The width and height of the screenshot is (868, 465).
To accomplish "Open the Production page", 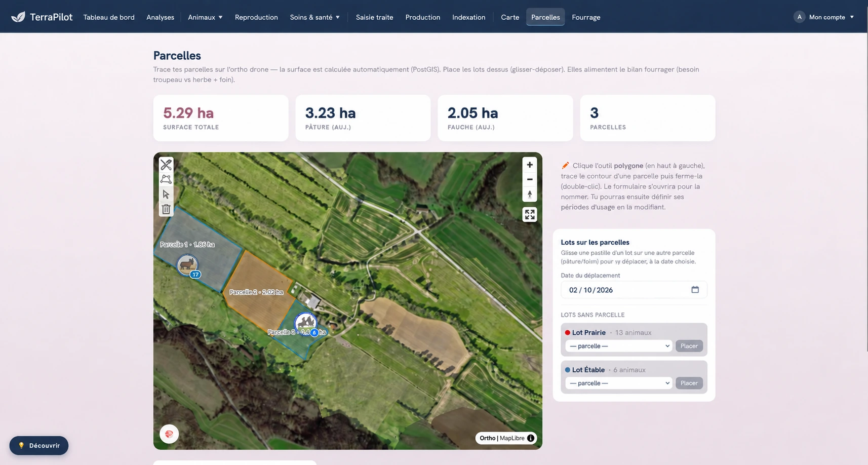I will [423, 17].
